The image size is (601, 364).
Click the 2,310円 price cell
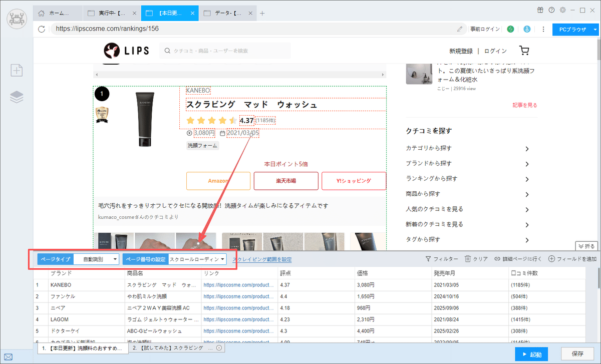click(392, 319)
